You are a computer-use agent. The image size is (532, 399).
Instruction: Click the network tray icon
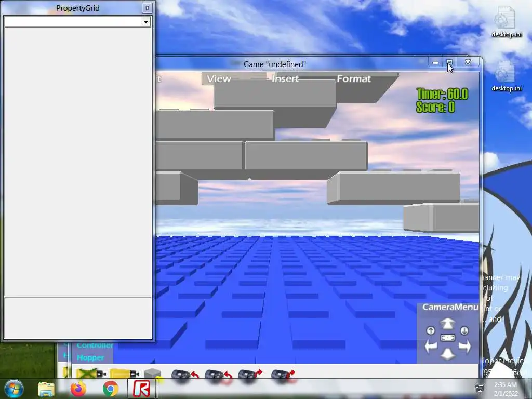tap(480, 389)
